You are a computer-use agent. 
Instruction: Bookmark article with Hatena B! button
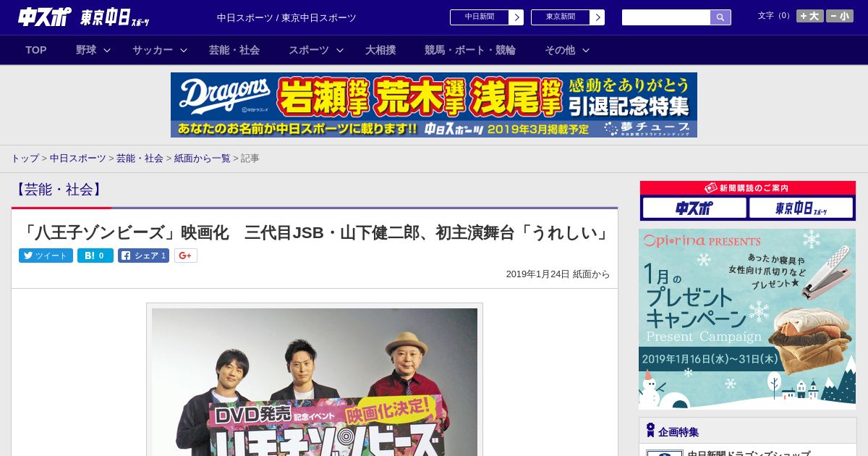coord(95,256)
